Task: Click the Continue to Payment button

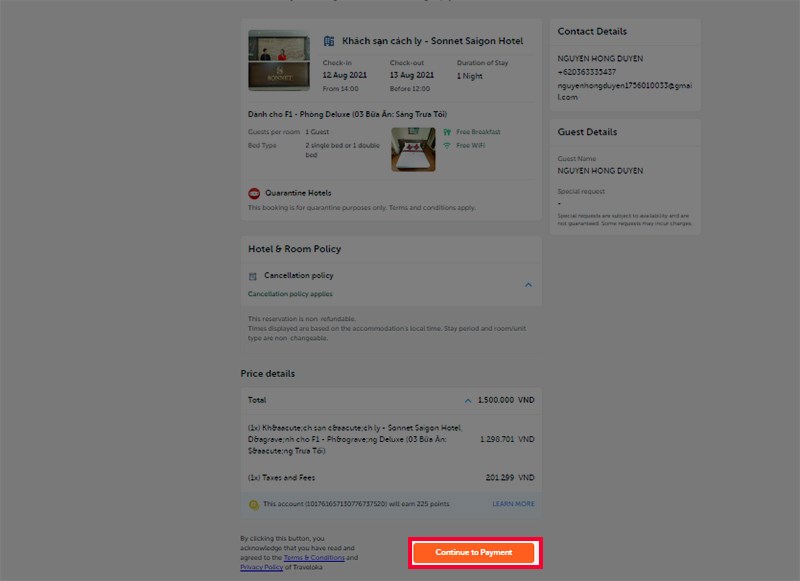Action: click(x=473, y=552)
